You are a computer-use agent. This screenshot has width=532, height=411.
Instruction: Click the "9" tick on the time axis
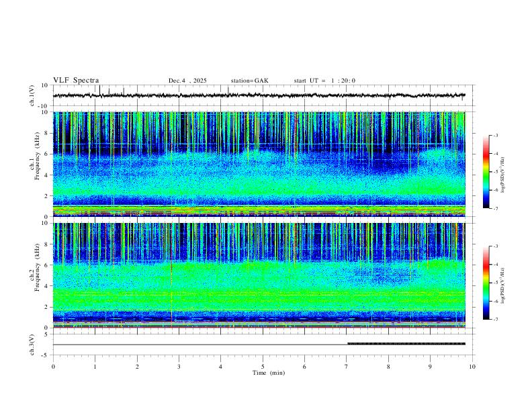click(430, 367)
